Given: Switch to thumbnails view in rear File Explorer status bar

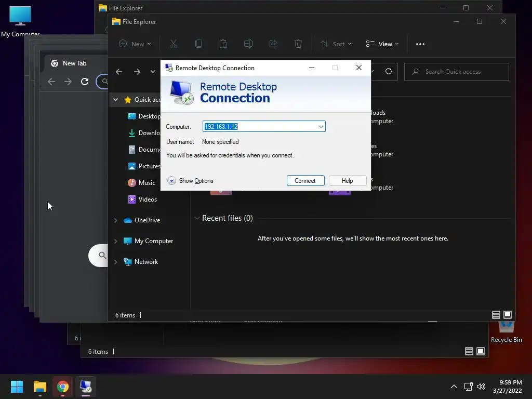Looking at the screenshot, I should tap(481, 351).
